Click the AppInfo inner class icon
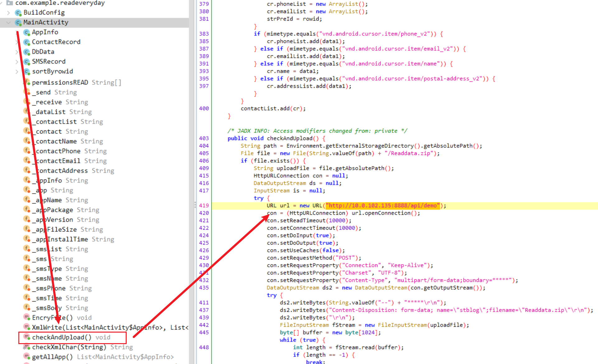The image size is (598, 364). coord(27,32)
